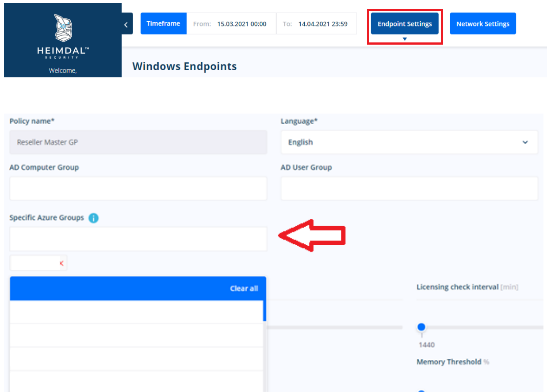Screen dimensions: 547x392
Task: Collapse the sidebar with the chevron arrow
Action: 127,24
